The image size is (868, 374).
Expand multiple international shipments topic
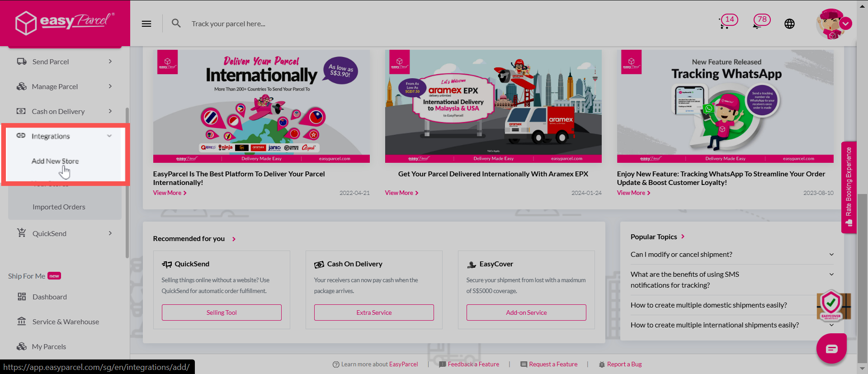[831, 325]
